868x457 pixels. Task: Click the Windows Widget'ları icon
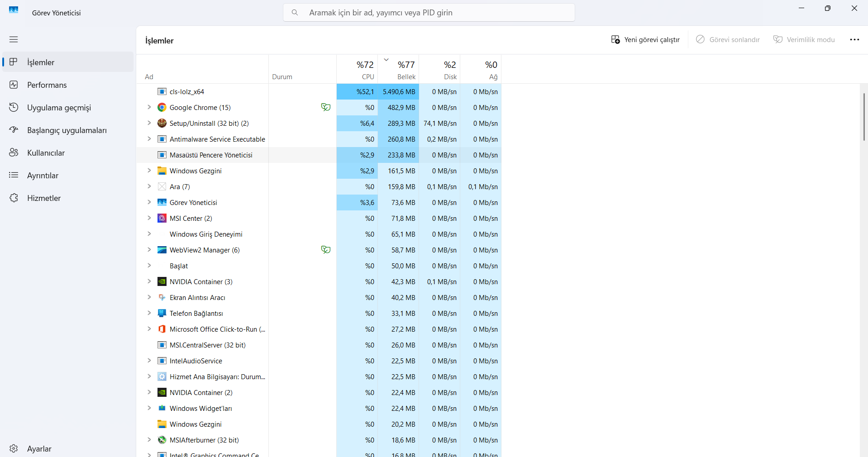point(162,408)
